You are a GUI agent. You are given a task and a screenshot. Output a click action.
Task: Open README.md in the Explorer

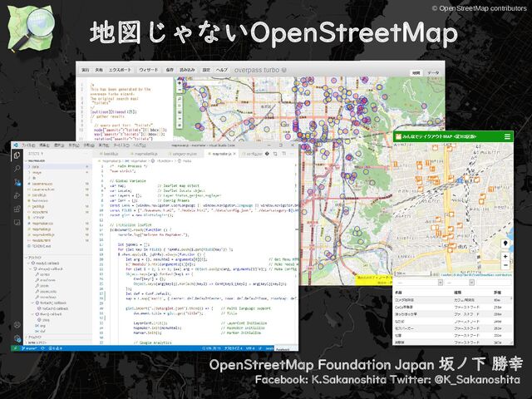pos(57,246)
